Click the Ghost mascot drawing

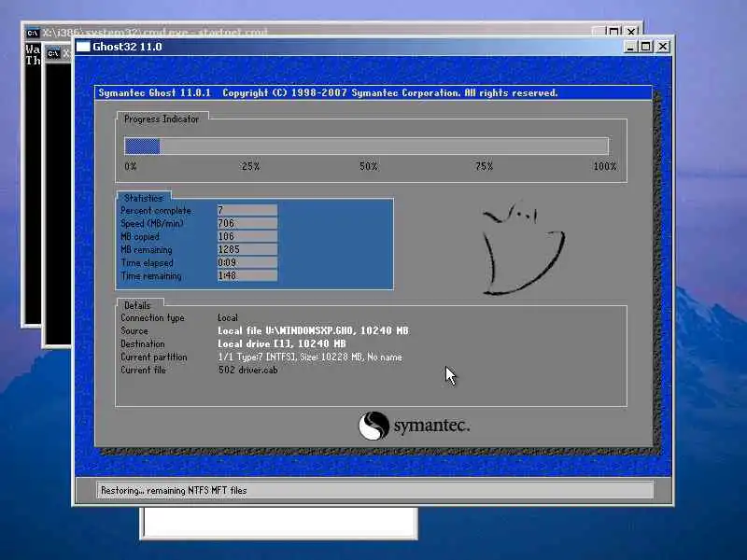click(x=523, y=248)
